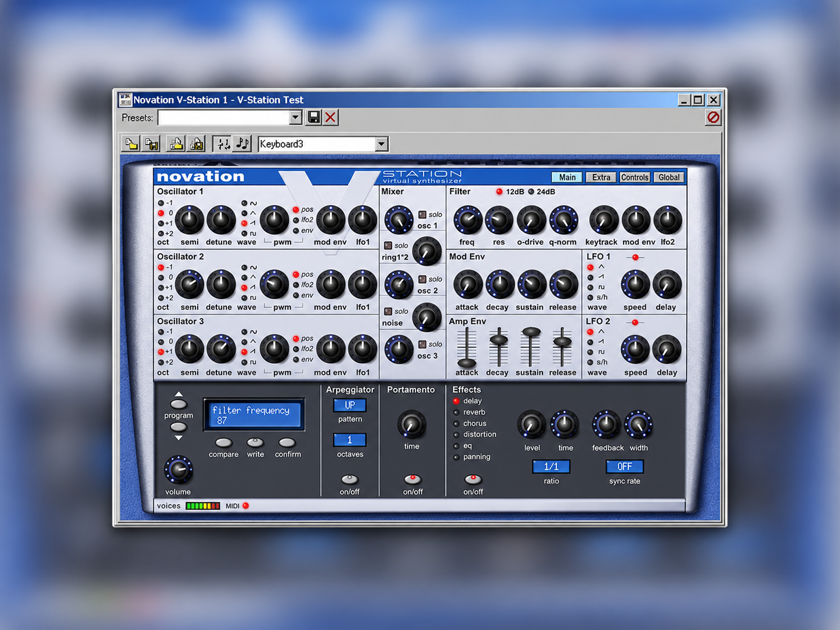Click the Effects feedback knob

point(606,425)
